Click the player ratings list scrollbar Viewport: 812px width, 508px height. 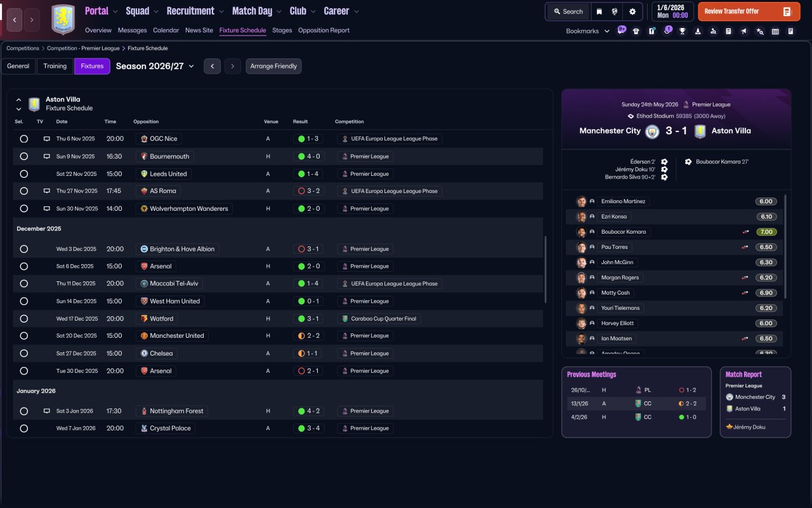[786, 246]
